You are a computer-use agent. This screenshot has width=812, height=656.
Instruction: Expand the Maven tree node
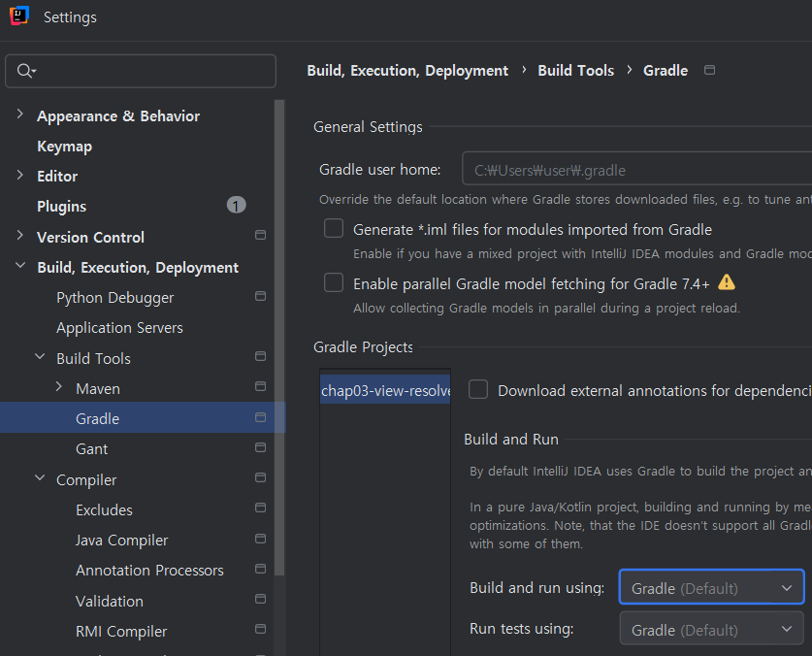click(59, 388)
